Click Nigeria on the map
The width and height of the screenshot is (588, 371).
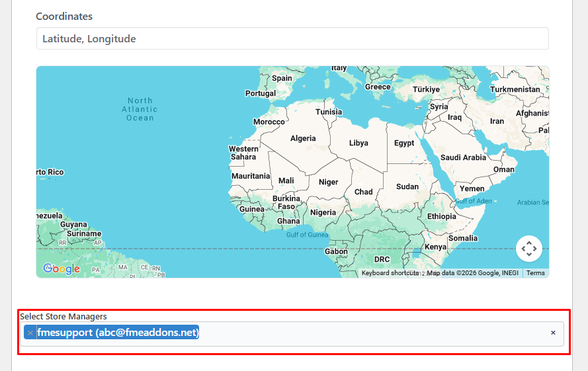323,212
